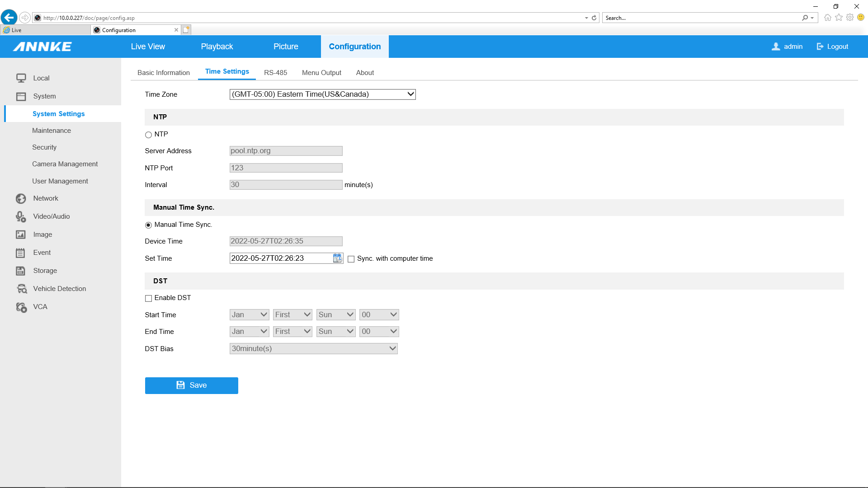Click the browser Back arrow button
This screenshot has height=488, width=868.
click(x=9, y=18)
